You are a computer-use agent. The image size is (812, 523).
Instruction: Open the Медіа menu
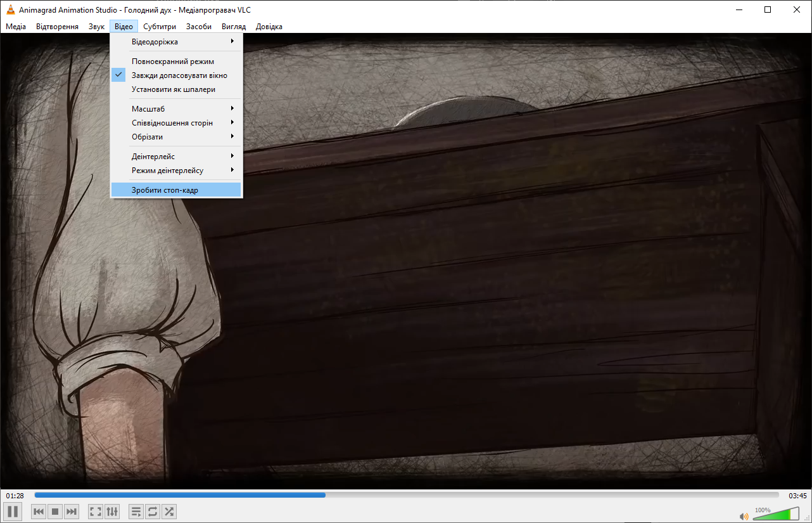tap(16, 27)
